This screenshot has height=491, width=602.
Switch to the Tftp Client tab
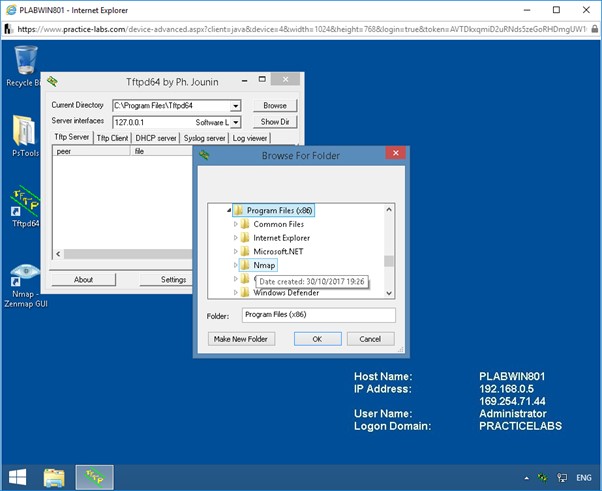(112, 138)
